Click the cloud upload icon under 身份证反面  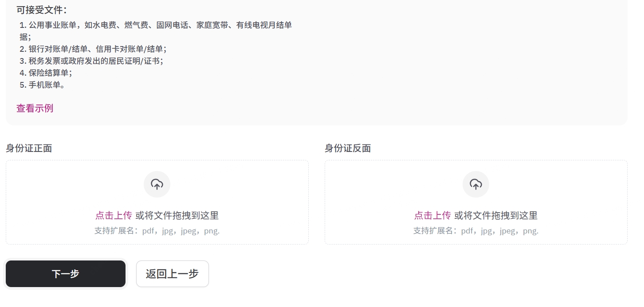click(x=476, y=184)
